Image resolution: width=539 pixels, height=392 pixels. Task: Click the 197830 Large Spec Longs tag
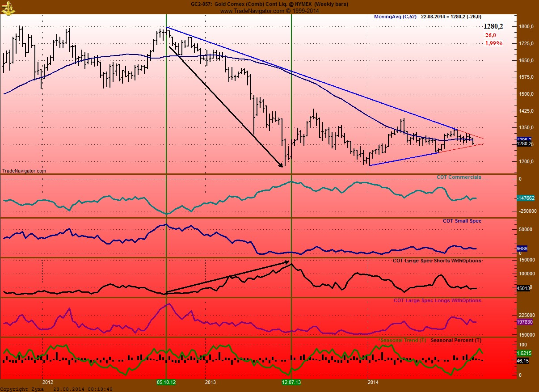(x=525, y=322)
